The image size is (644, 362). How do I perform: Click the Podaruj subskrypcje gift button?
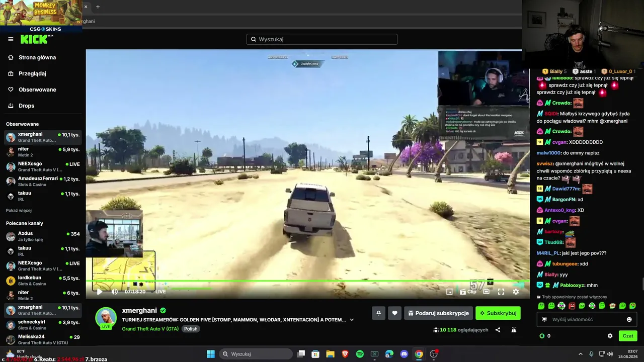click(x=438, y=313)
